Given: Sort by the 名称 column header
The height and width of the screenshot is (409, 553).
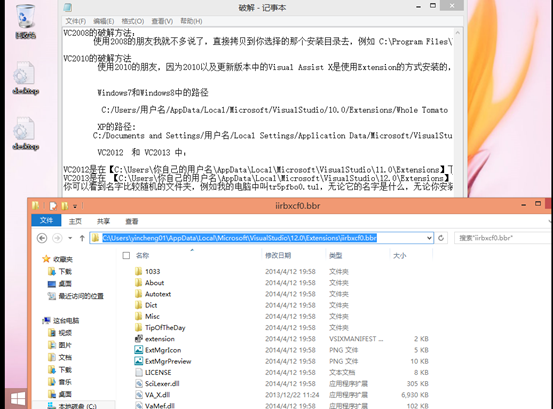Looking at the screenshot, I should coord(142,255).
